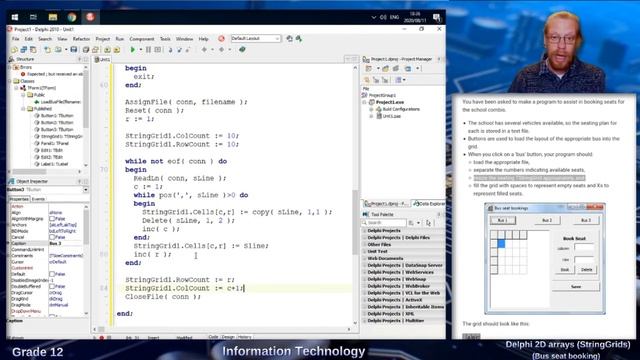This screenshot has height=360, width=640.
Task: Click the Book button in sample form
Action: click(564, 270)
